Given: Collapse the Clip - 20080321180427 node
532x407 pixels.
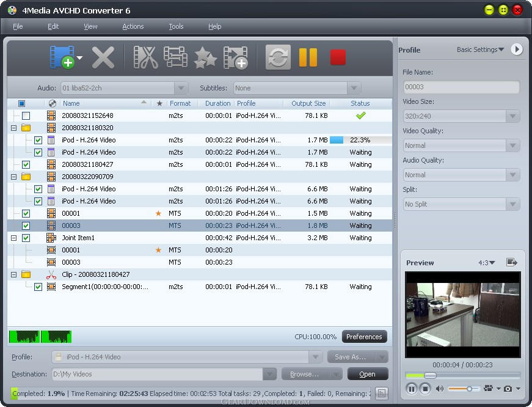Looking at the screenshot, I should 13,274.
